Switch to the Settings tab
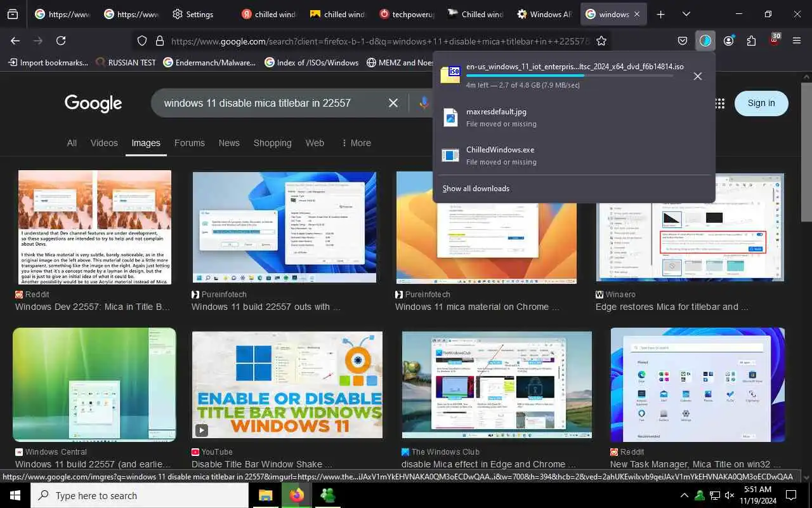Viewport: 812px width, 508px height. (x=199, y=14)
